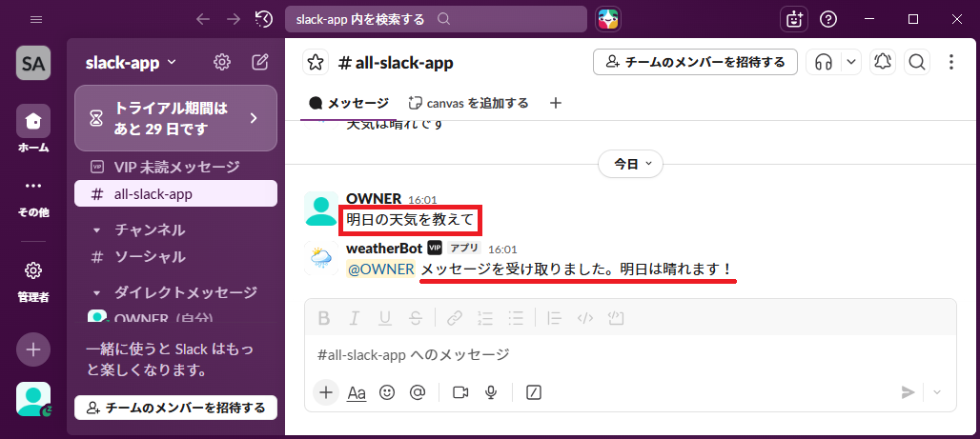Toggle numbered list formatting
980x439 pixels.
tap(485, 318)
